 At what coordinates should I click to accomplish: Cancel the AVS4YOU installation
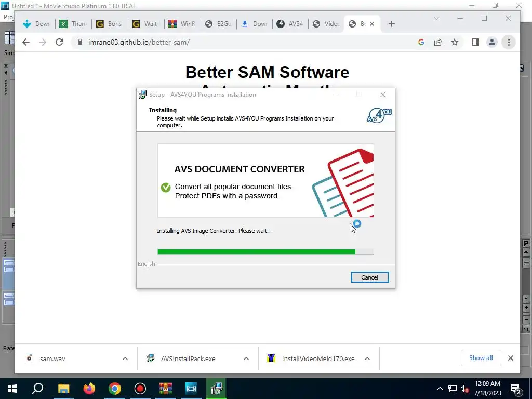point(369,277)
